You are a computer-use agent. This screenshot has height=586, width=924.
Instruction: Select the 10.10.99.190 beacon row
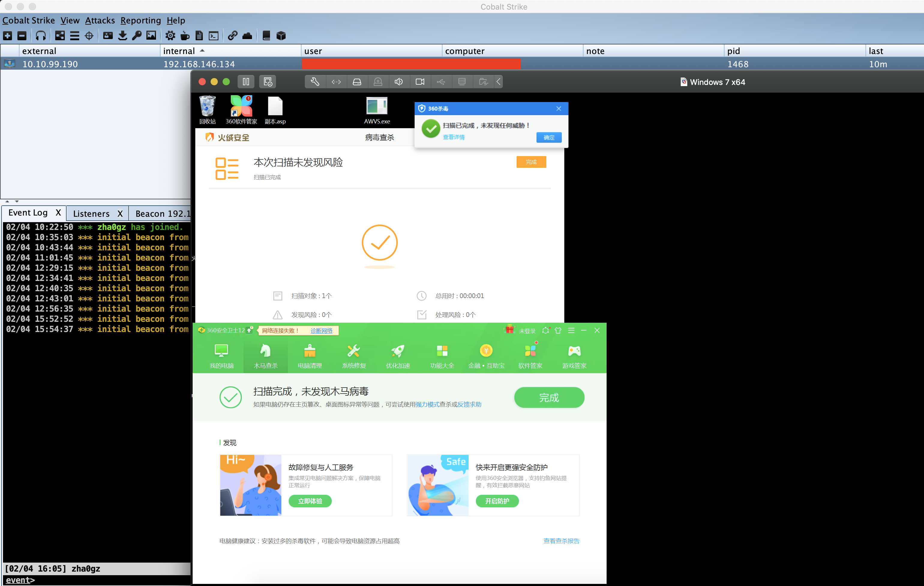tap(50, 64)
